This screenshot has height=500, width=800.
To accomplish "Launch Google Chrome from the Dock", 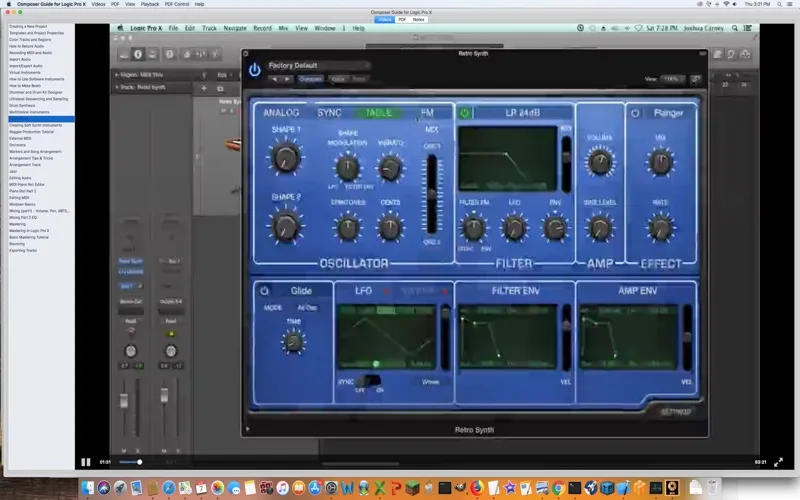I will tap(558, 488).
